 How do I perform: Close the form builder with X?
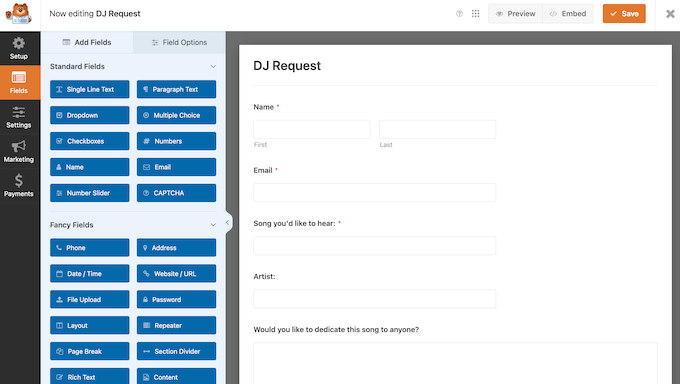(x=670, y=14)
